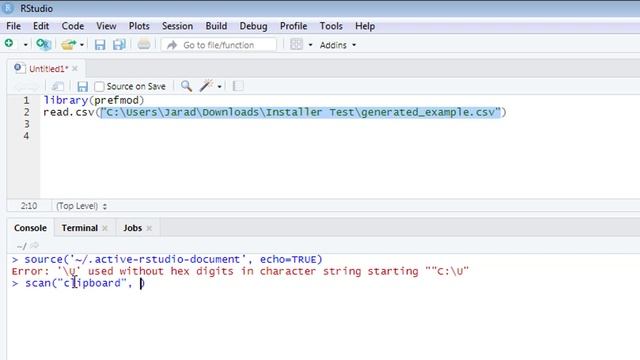Screen dimensions: 640x360
Task: Open the Code Tools dropdown arrow
Action: (220, 87)
